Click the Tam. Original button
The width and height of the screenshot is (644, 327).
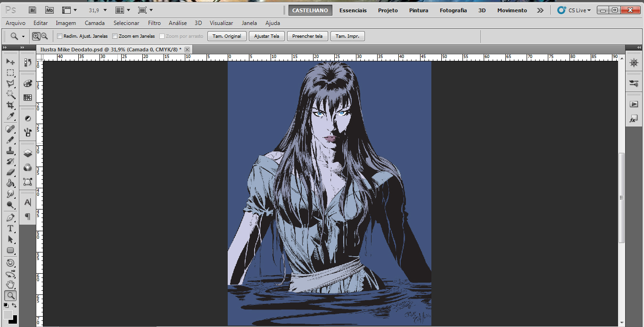click(x=227, y=36)
